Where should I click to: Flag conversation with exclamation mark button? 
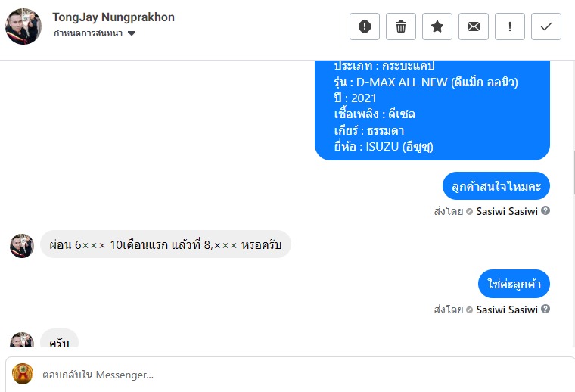coord(510,26)
